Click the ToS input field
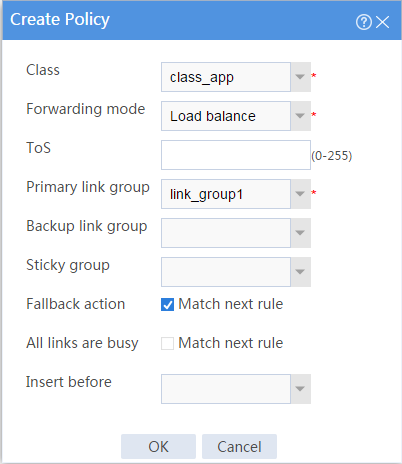 tap(236, 155)
